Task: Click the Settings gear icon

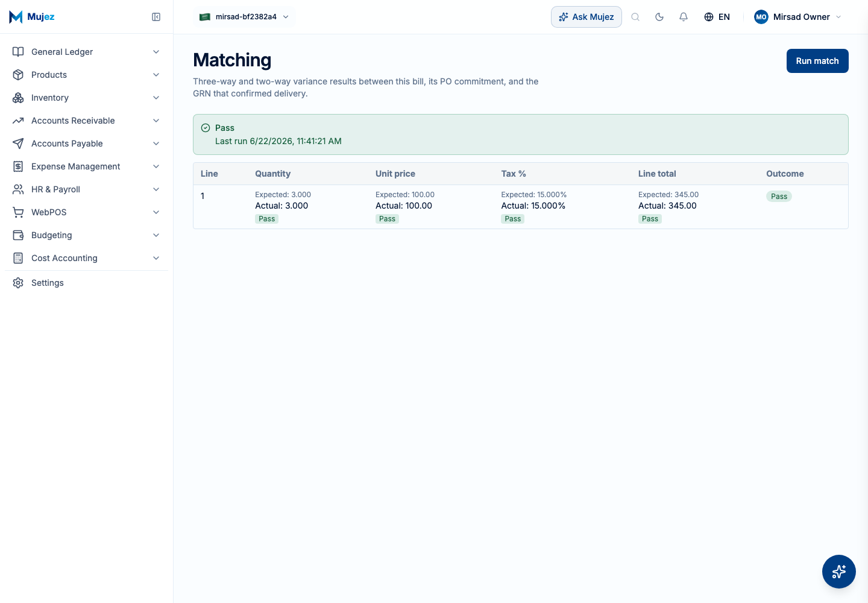Action: tap(18, 283)
